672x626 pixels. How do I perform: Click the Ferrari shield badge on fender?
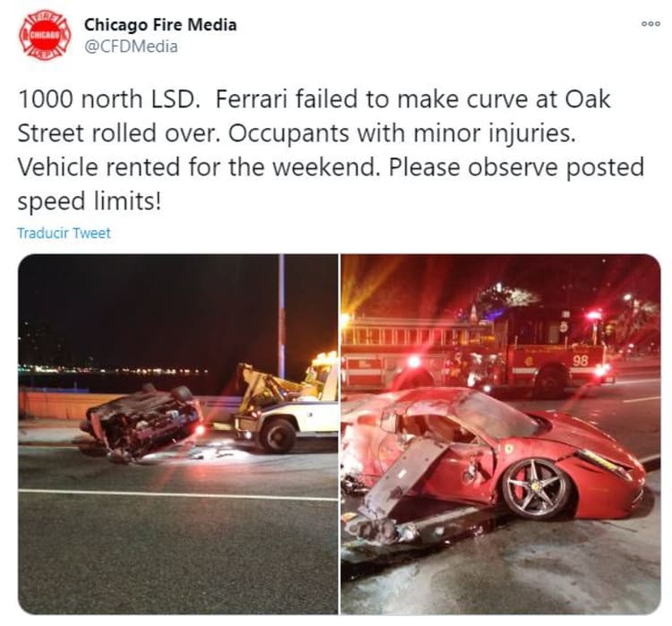509,448
